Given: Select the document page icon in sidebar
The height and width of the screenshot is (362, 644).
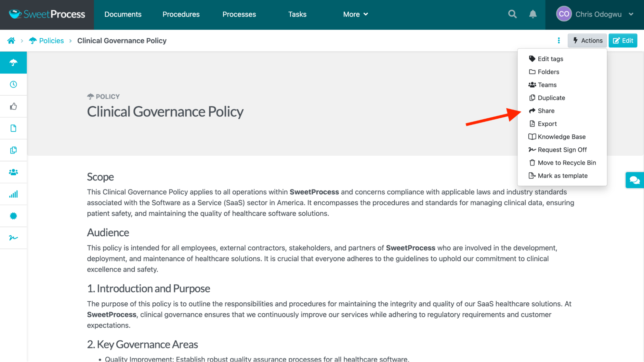Looking at the screenshot, I should (x=13, y=128).
